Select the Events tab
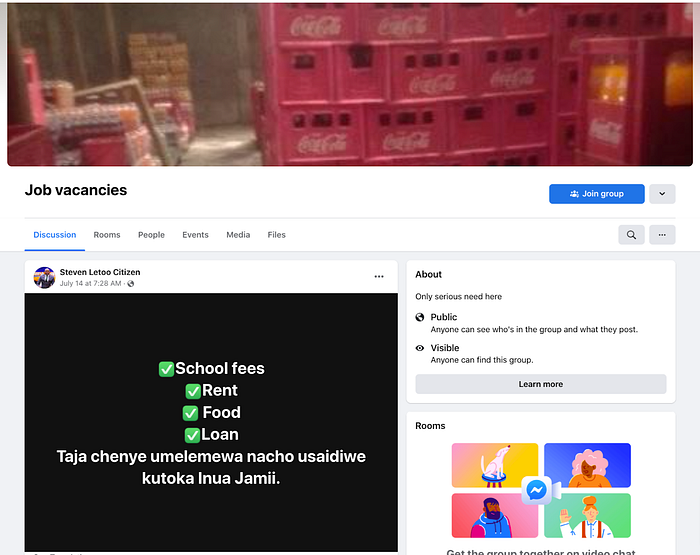 [x=195, y=235]
